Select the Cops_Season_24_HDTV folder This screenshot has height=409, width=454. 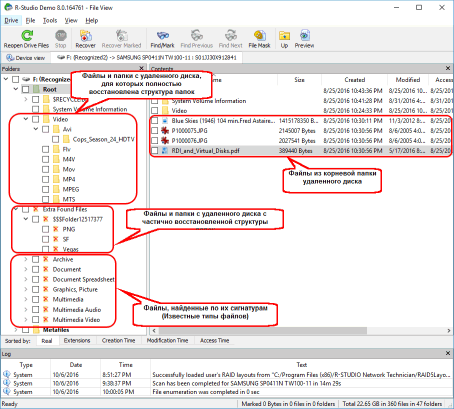pyautogui.click(x=103, y=139)
